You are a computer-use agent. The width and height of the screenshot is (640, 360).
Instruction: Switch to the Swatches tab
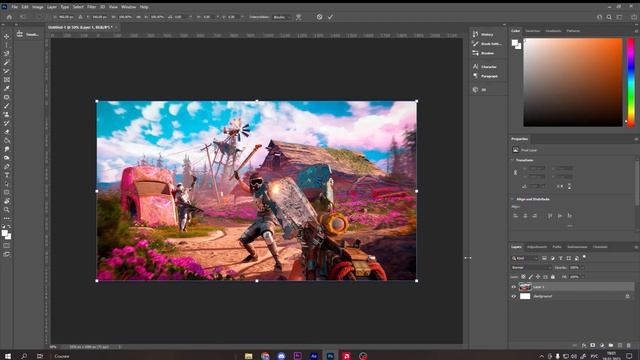pyautogui.click(x=532, y=31)
